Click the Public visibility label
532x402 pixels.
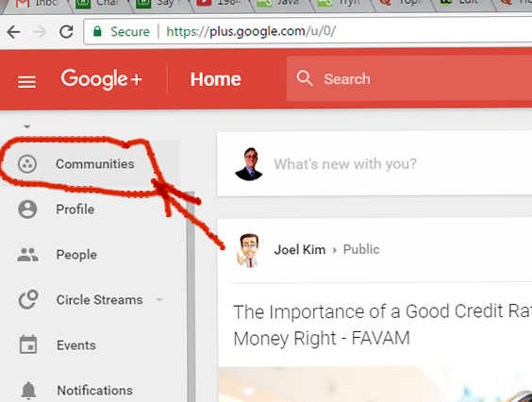(x=361, y=249)
